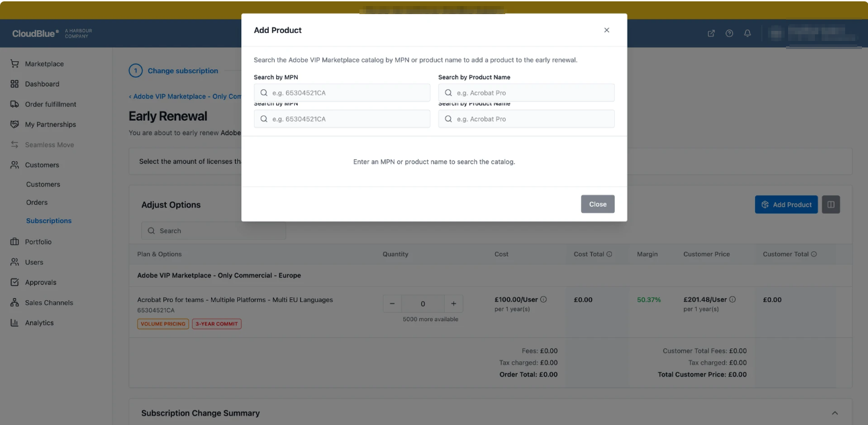Image resolution: width=868 pixels, height=425 pixels.
Task: Click the info icon beside £100.00/User
Action: tap(544, 299)
